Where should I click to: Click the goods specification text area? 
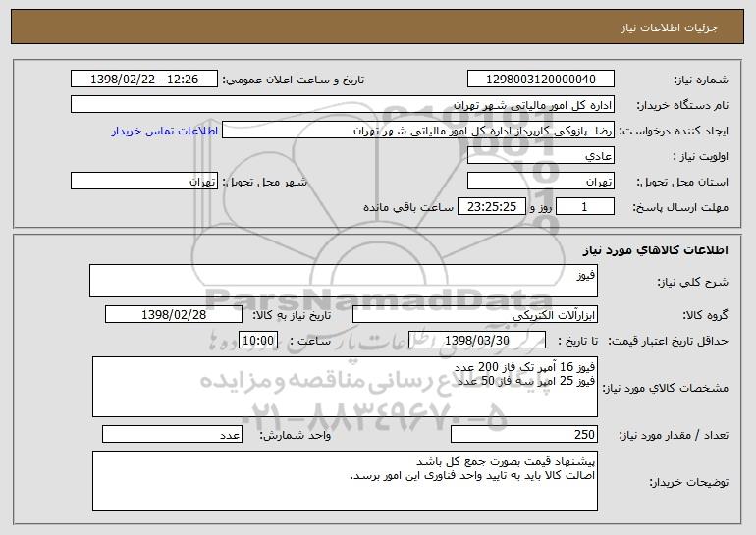click(345, 387)
